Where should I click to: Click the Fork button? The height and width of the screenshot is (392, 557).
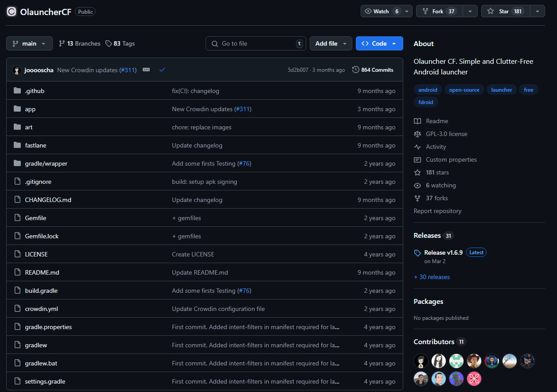439,12
